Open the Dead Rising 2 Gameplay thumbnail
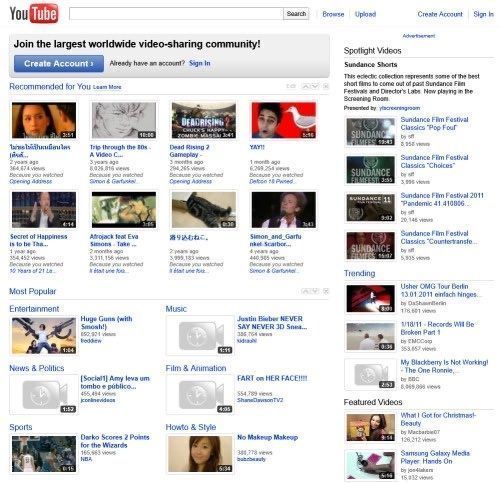This screenshot has width=500, height=483. pyautogui.click(x=204, y=120)
